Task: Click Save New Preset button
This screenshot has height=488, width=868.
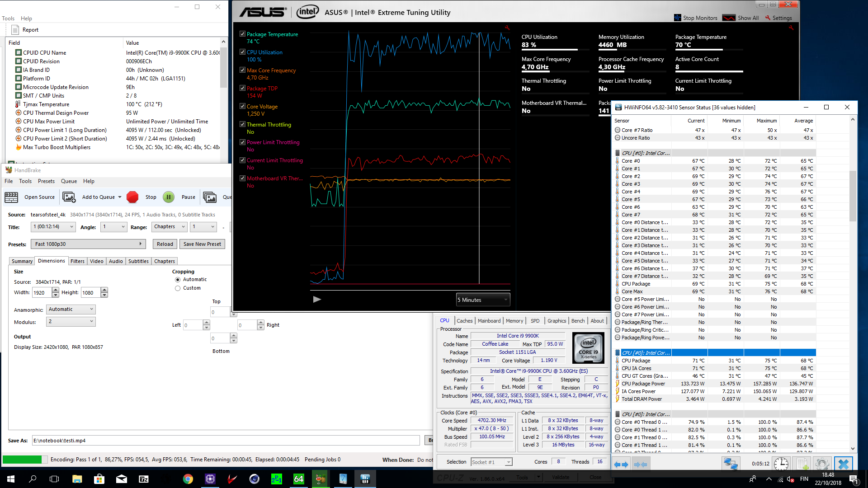Action: tap(202, 244)
